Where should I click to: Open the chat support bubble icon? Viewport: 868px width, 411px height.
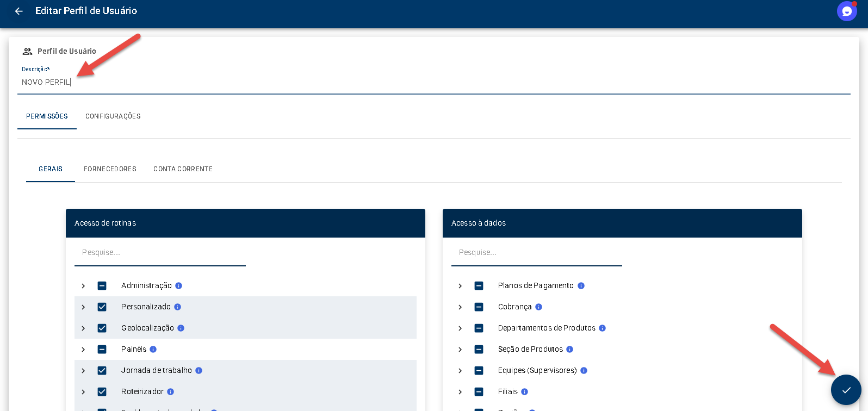tap(847, 11)
